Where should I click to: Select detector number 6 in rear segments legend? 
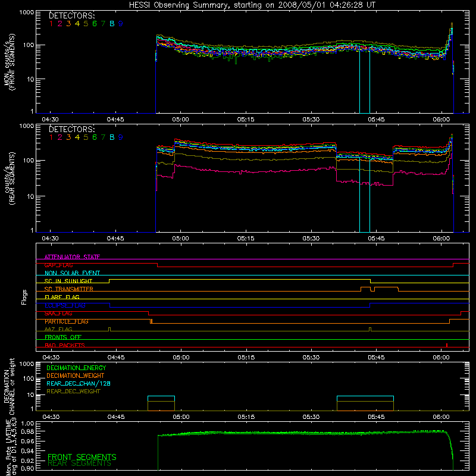pyautogui.click(x=95, y=137)
